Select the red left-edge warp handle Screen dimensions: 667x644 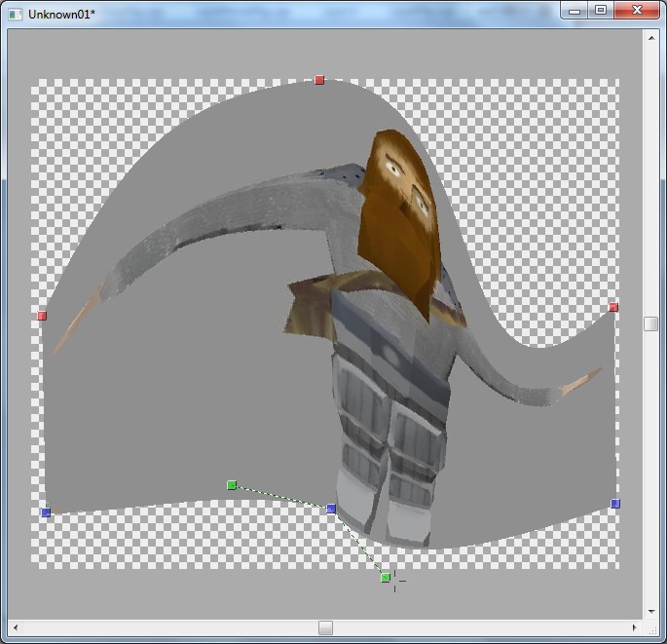pyautogui.click(x=42, y=316)
